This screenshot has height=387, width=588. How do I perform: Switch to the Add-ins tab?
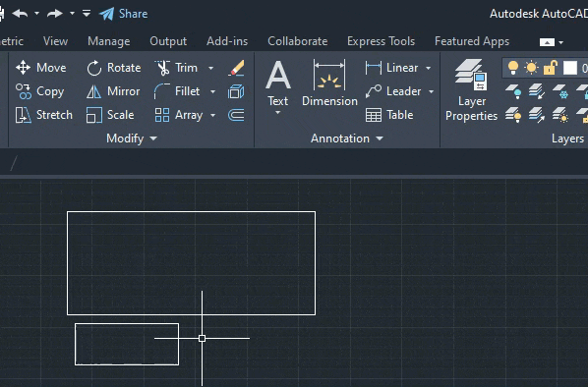click(x=227, y=41)
